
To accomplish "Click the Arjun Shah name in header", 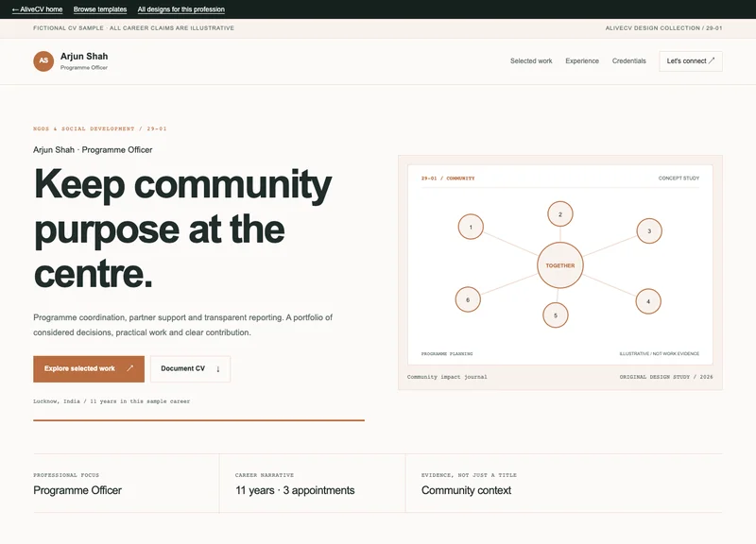I will tap(84, 57).
